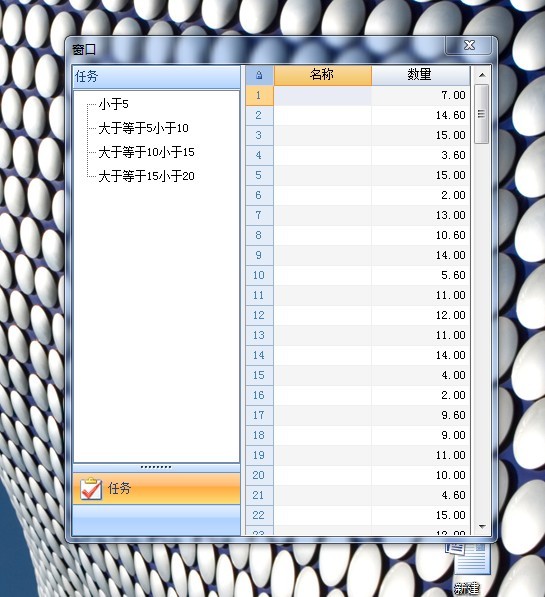Click the scrollbar up arrow
Screen dimensions: 545x597
pos(482,75)
